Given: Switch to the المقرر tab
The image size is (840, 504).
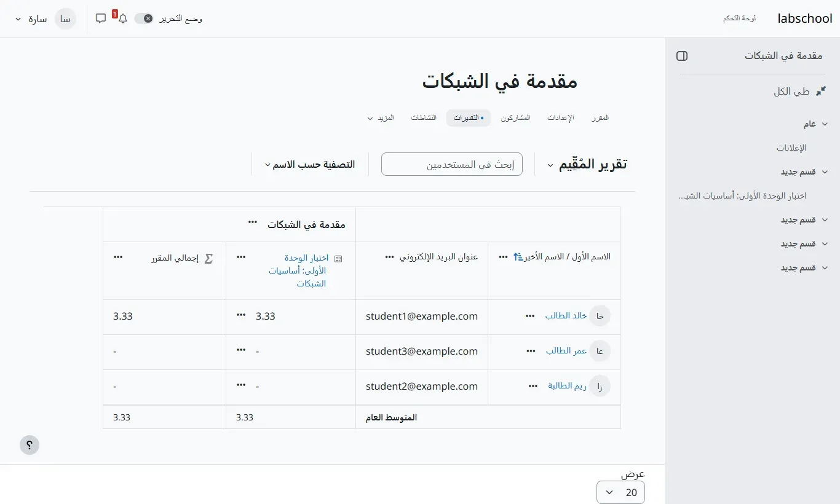Looking at the screenshot, I should (x=600, y=117).
